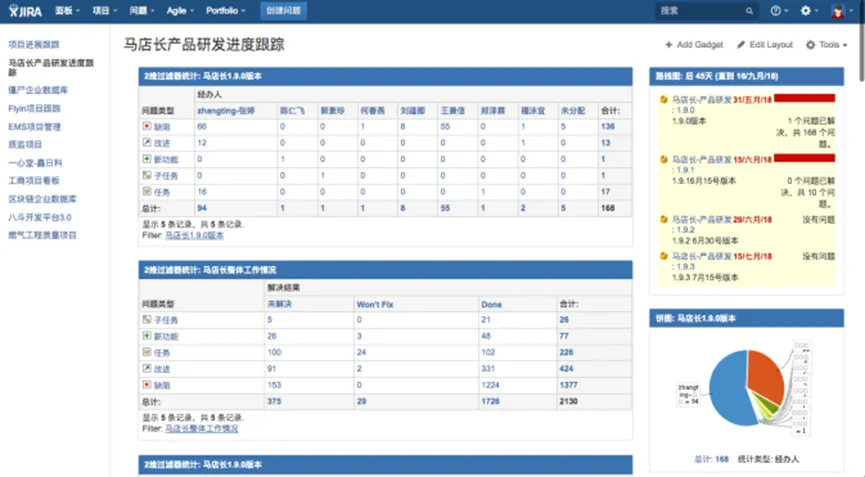Open 质监项目 dashboard in sidebar
865x477 pixels.
pyautogui.click(x=25, y=144)
